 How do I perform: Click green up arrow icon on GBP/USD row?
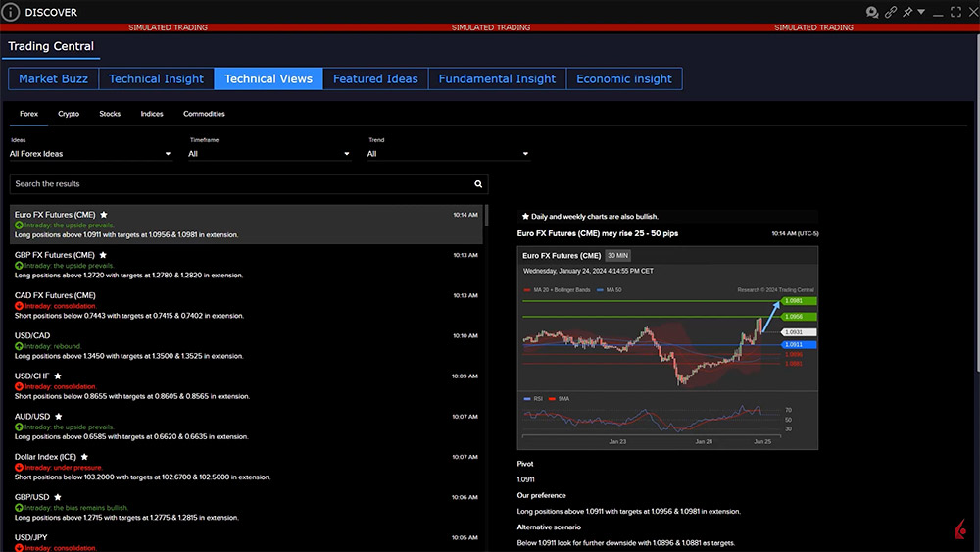[19, 508]
